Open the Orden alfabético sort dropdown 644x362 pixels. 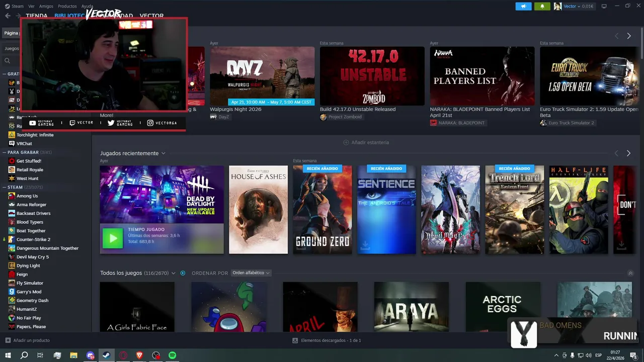pos(251,273)
